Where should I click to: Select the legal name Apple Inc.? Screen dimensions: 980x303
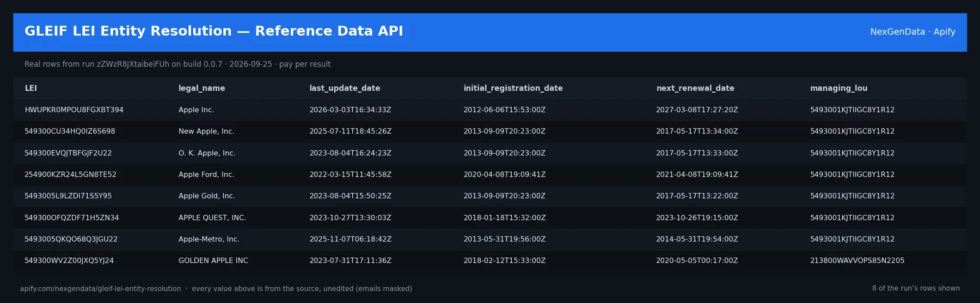[x=196, y=110]
